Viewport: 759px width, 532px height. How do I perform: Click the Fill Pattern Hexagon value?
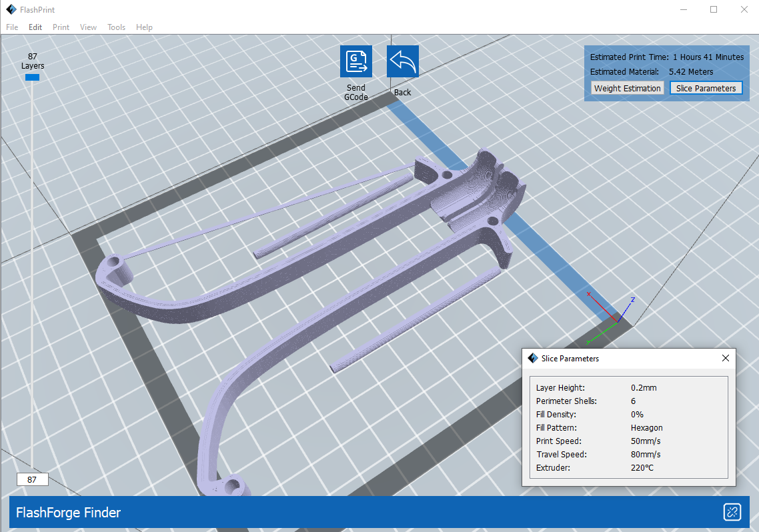(x=647, y=427)
